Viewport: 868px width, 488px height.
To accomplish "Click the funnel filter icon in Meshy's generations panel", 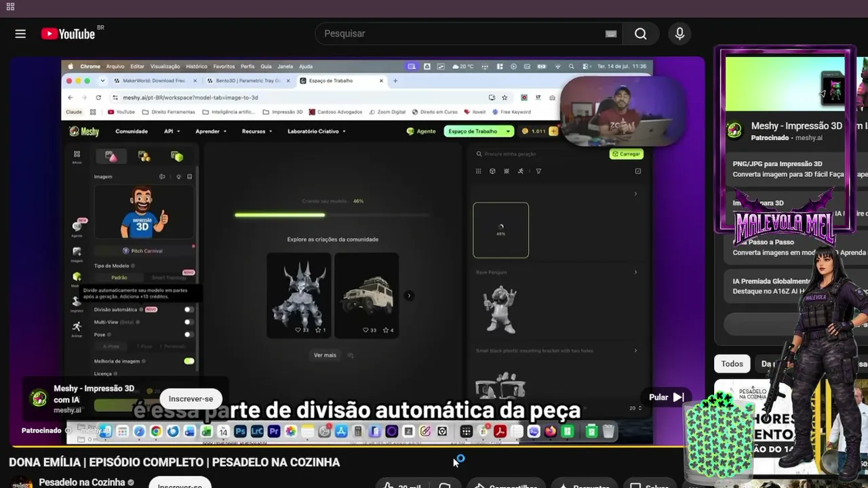I will pos(538,171).
